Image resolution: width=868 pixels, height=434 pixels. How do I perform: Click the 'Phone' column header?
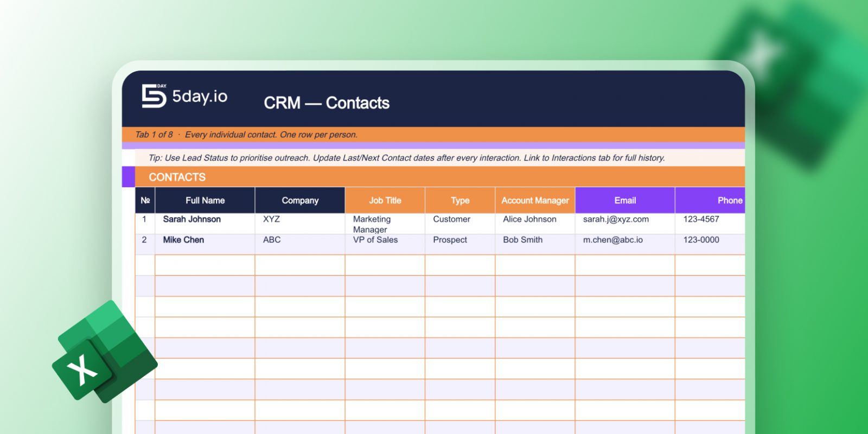(710, 200)
